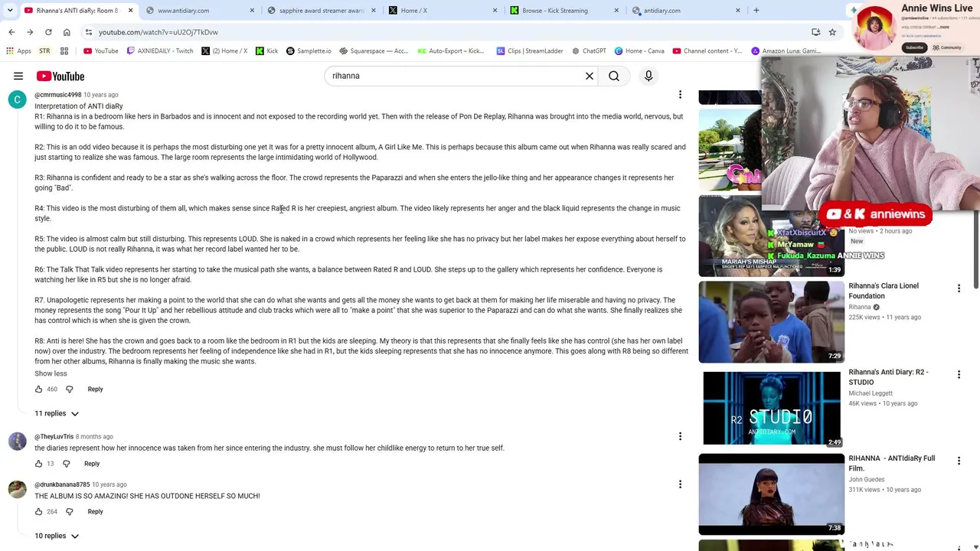The width and height of the screenshot is (980, 551).
Task: Expand the 10 replies thread
Action: [57, 536]
